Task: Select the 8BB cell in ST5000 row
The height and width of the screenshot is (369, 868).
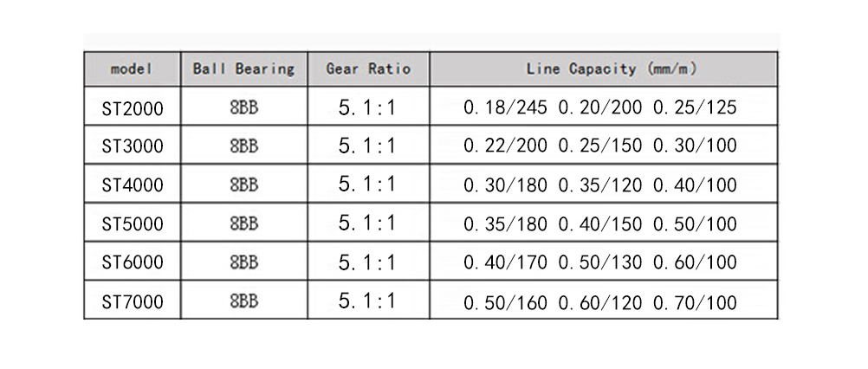Action: 243,223
